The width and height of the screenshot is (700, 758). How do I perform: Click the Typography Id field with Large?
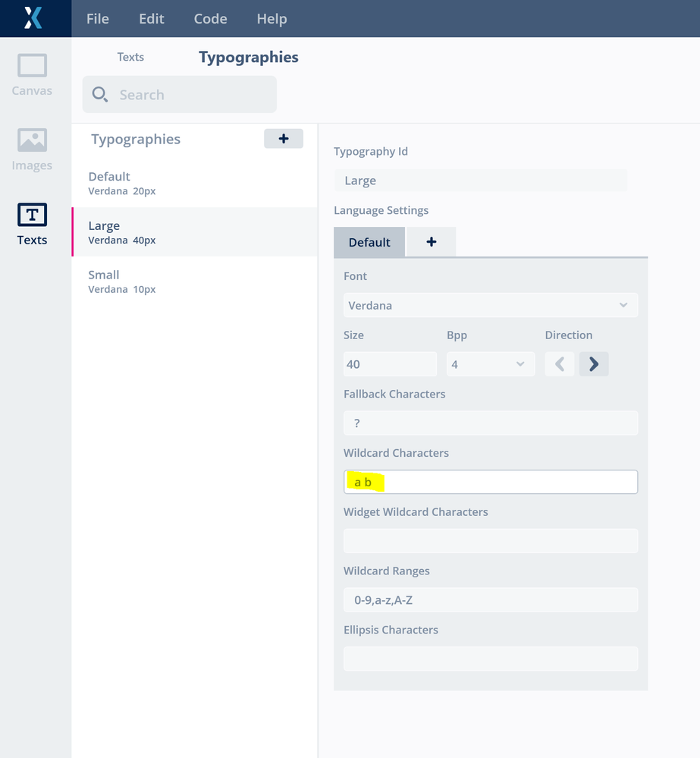click(x=481, y=181)
